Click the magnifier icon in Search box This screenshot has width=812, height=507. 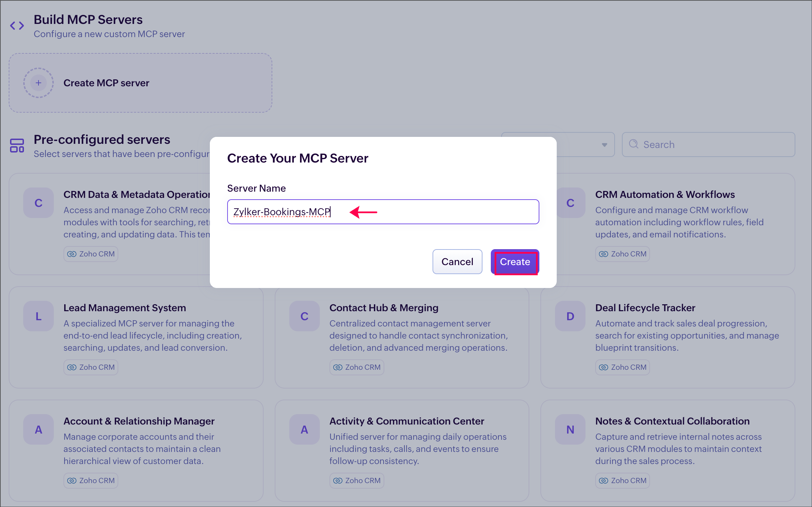tap(633, 144)
